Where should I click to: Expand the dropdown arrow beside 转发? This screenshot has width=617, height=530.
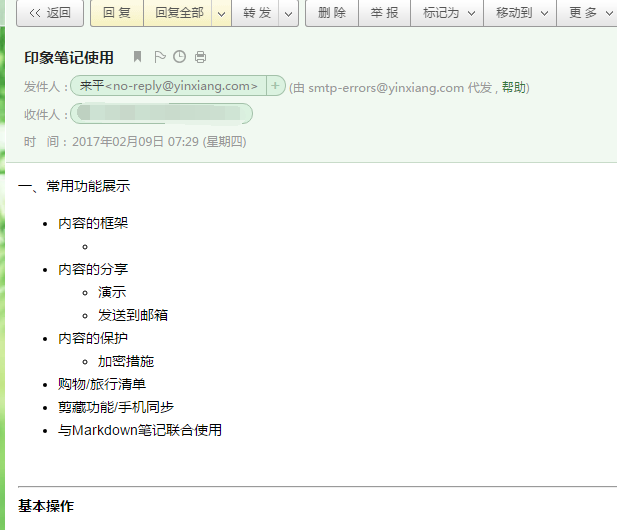coord(288,14)
